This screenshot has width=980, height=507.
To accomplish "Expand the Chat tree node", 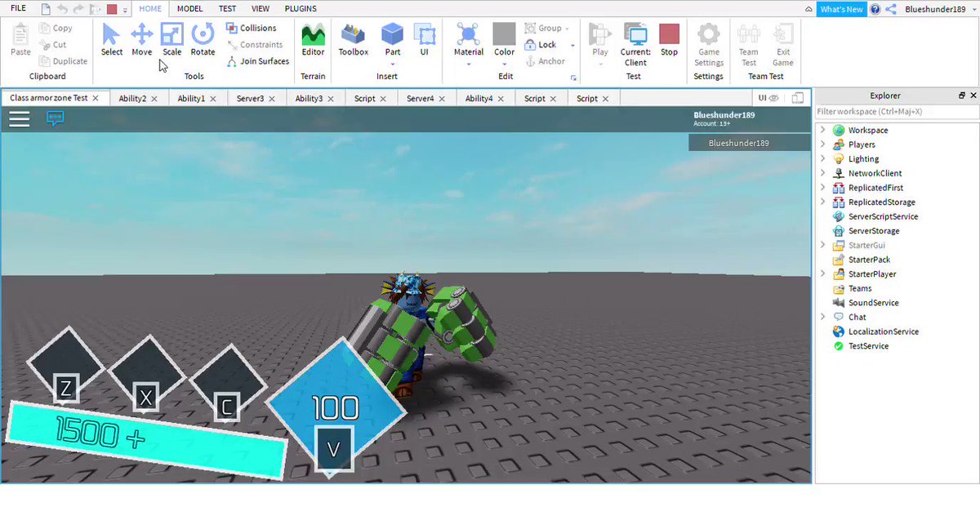I will 822,318.
